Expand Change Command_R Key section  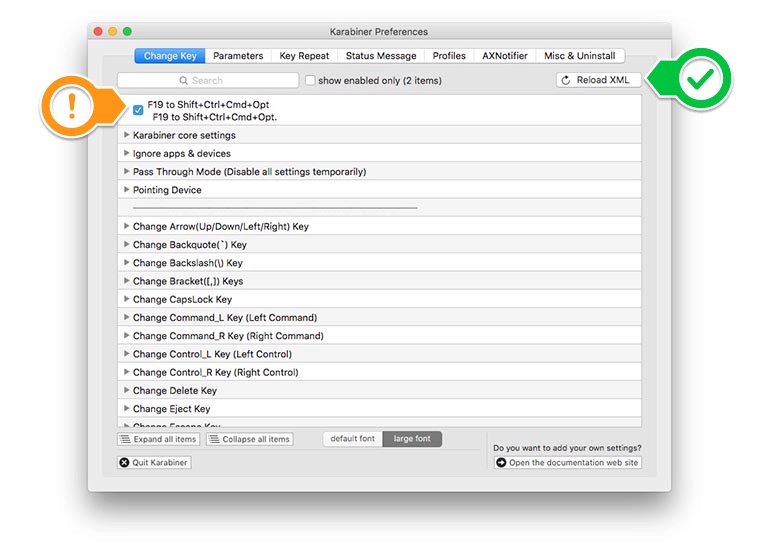(x=126, y=335)
